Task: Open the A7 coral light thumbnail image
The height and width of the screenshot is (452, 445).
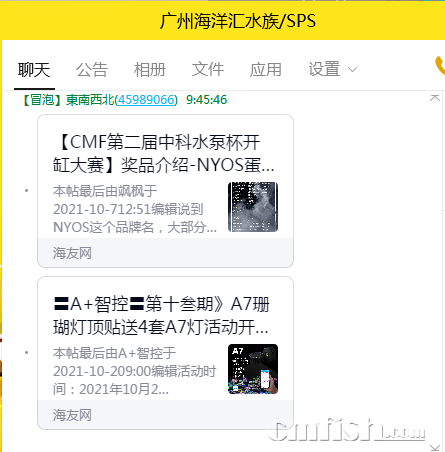Action: pyautogui.click(x=253, y=369)
